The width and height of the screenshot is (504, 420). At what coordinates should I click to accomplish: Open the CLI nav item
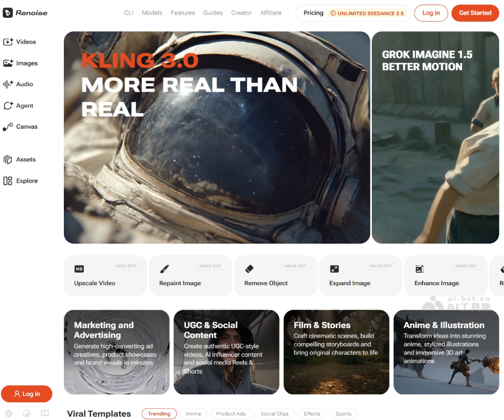129,13
